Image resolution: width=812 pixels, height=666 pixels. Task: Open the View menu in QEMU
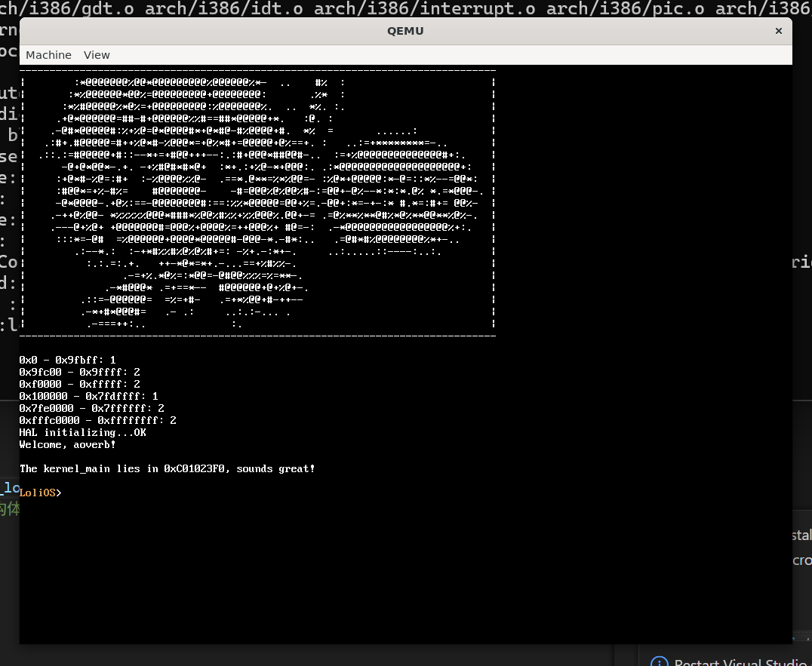(97, 55)
